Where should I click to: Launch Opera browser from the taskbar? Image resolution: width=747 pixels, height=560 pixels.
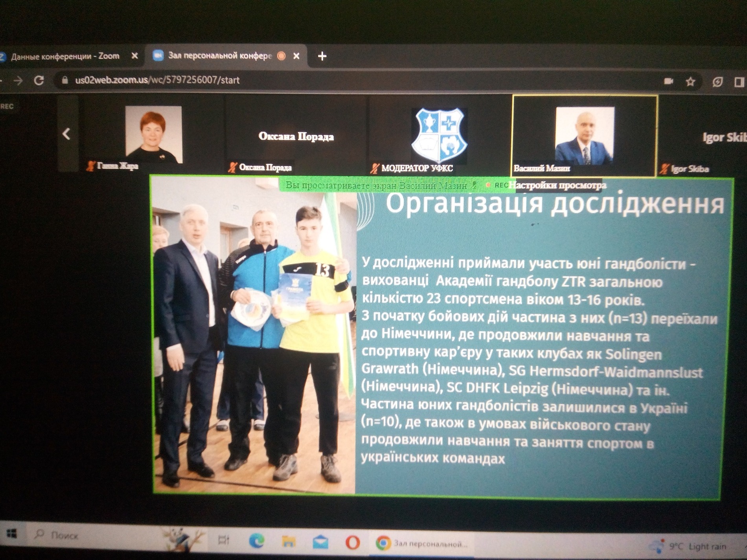click(x=352, y=542)
